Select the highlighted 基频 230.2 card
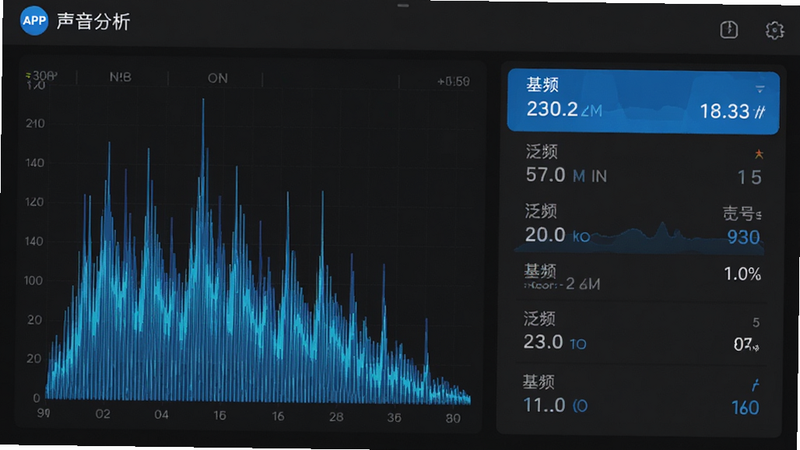This screenshot has height=450, width=800. pos(643,101)
